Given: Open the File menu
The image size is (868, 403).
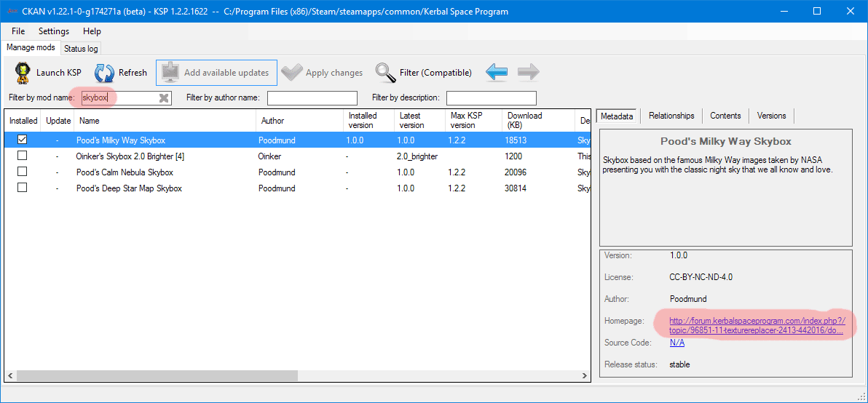Looking at the screenshot, I should coord(18,31).
